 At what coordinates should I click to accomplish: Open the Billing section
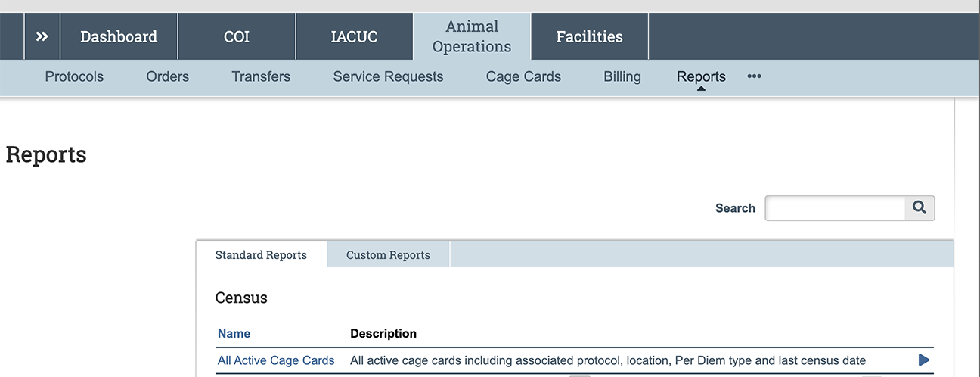coord(622,76)
